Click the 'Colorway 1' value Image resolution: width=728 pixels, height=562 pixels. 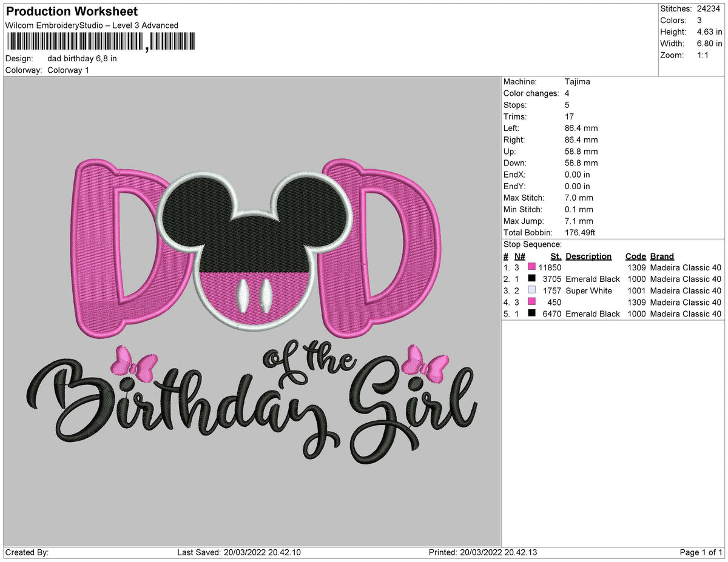click(x=68, y=70)
